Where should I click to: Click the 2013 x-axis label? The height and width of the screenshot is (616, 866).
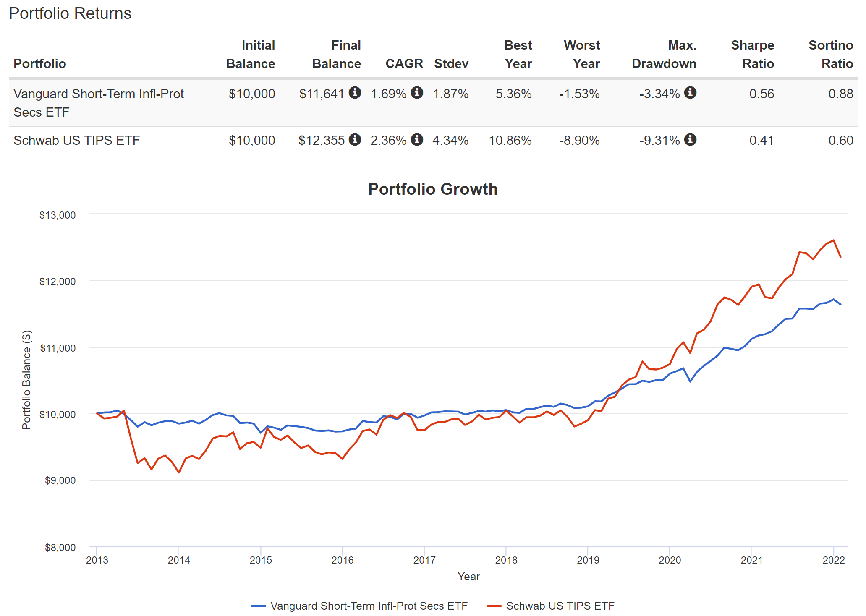coord(97,560)
